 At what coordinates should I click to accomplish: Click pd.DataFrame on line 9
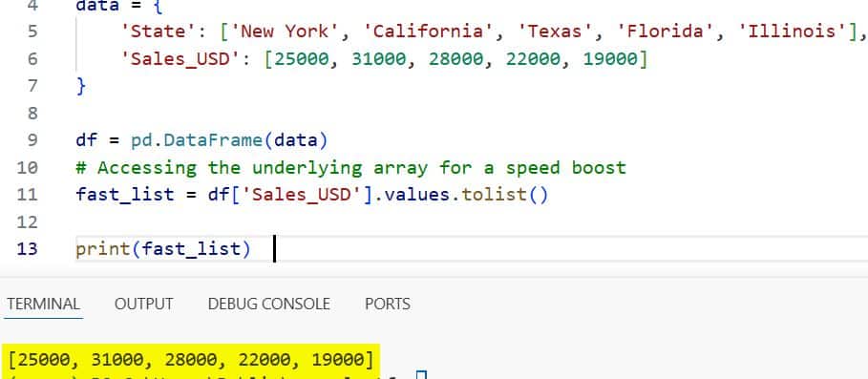(x=197, y=140)
